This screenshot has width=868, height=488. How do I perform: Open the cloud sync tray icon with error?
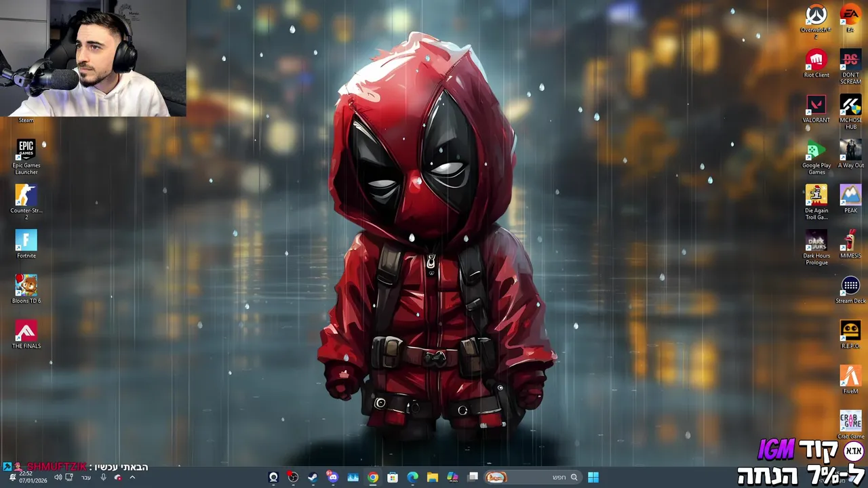click(x=117, y=477)
